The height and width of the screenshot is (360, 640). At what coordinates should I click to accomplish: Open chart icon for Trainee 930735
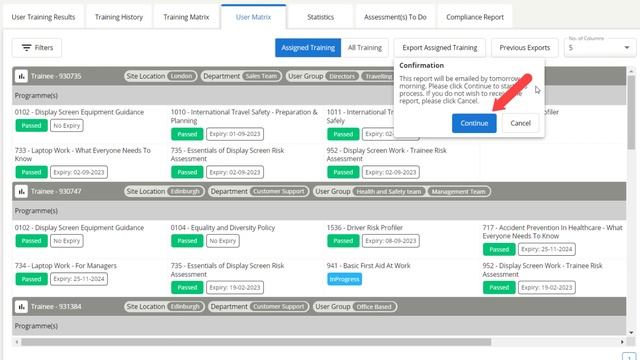(x=21, y=76)
